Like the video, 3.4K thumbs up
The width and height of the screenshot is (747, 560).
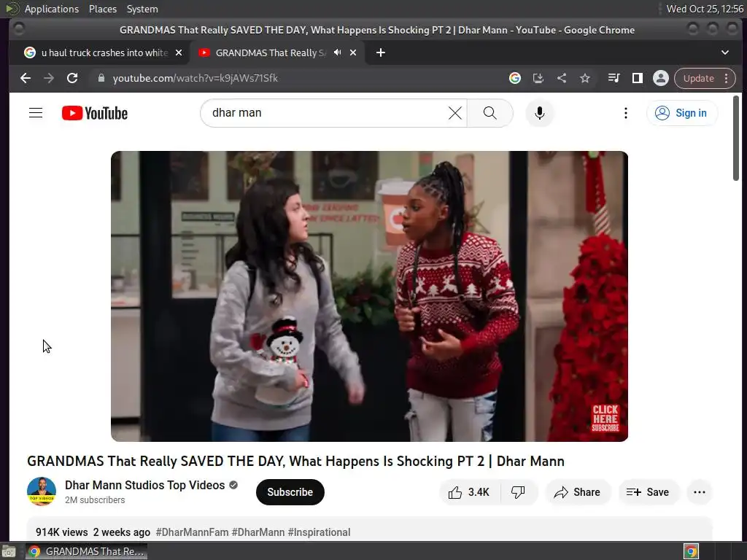469,492
